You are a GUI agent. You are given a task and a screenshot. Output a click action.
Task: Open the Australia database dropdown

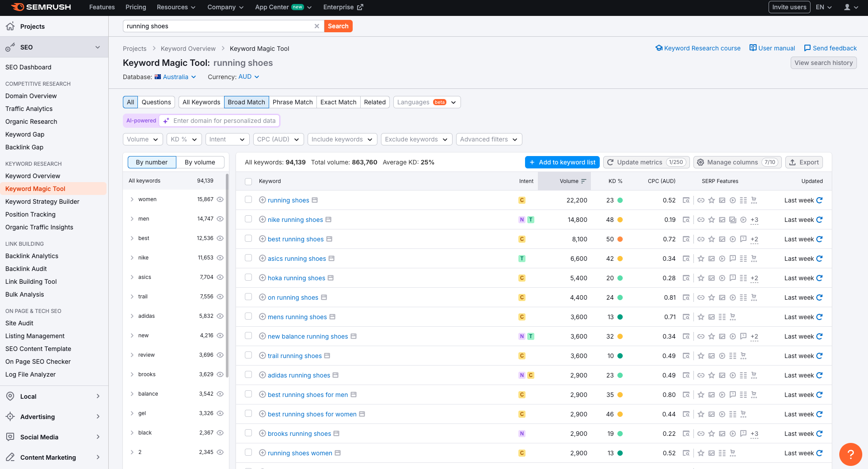tap(175, 77)
